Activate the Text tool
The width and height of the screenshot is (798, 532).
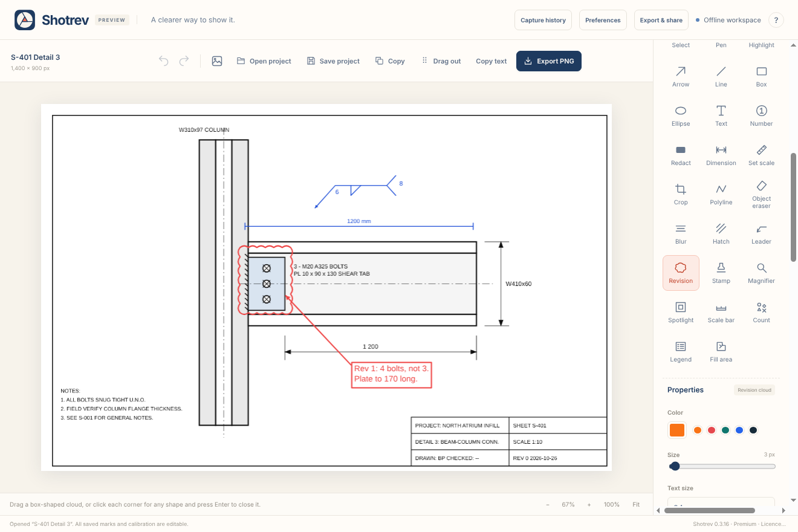[x=721, y=115]
